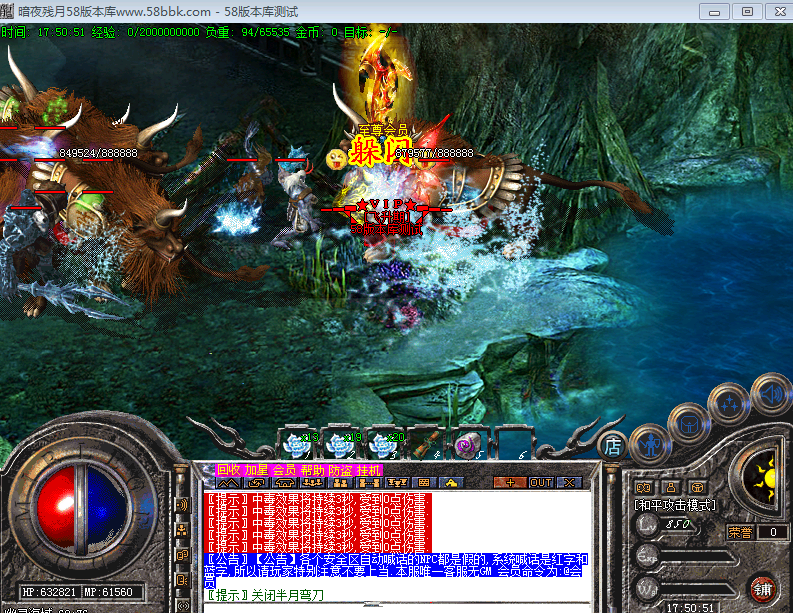Image resolution: width=793 pixels, height=613 pixels.
Task: Click the trophy ranking icon in chat toolbar
Action: (x=397, y=483)
